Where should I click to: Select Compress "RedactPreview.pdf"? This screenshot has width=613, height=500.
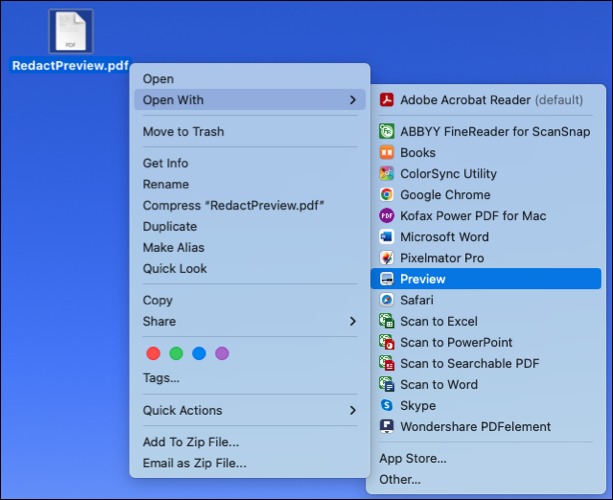pos(249,206)
